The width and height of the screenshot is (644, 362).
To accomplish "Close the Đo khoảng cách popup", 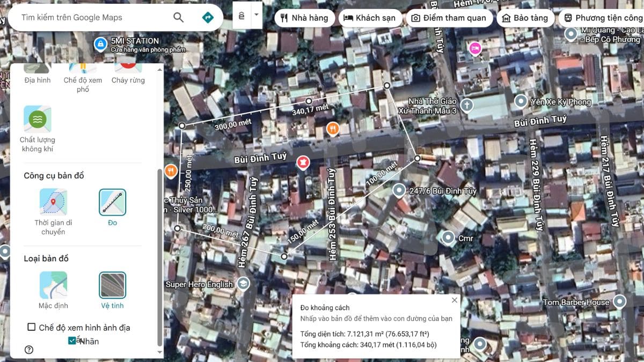I will coord(455,300).
